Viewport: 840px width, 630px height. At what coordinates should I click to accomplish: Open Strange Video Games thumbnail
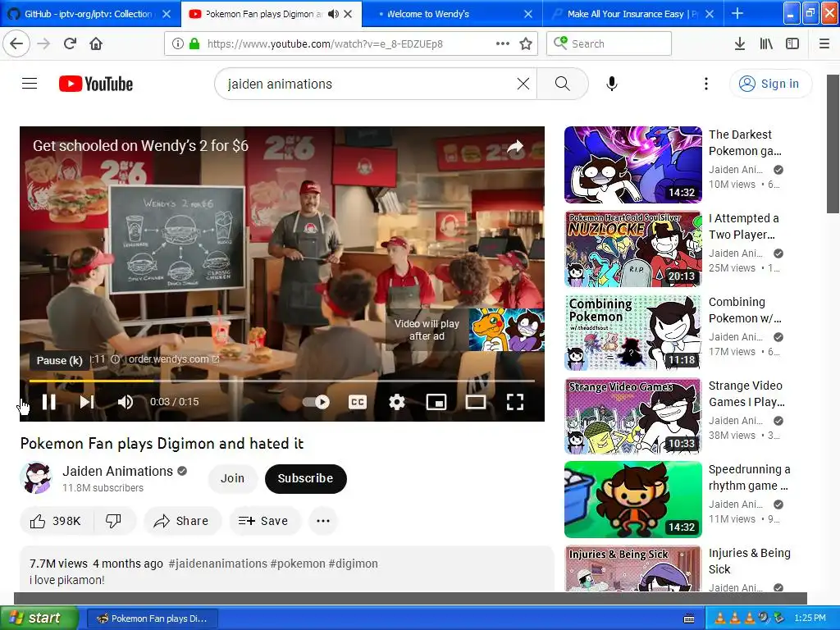click(632, 416)
